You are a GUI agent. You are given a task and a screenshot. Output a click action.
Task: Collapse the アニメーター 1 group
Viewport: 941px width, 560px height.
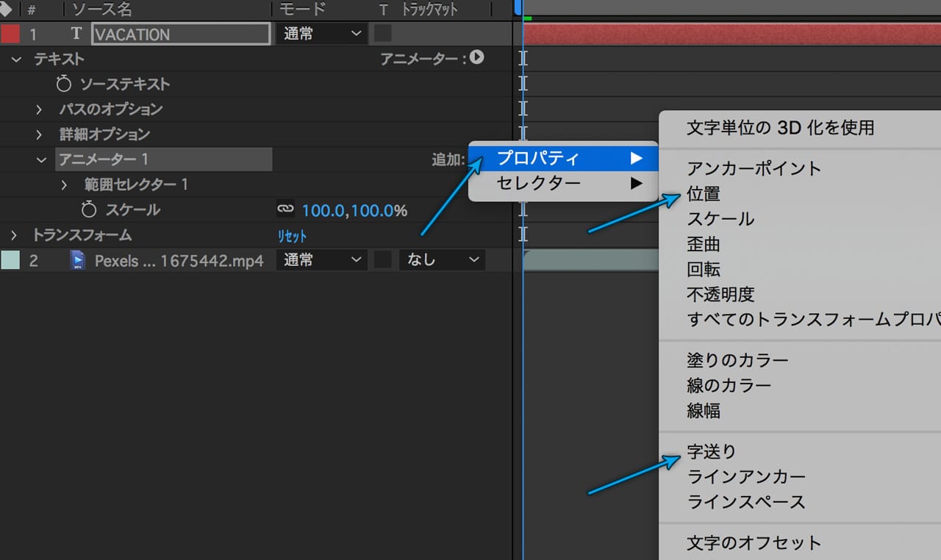[x=41, y=159]
